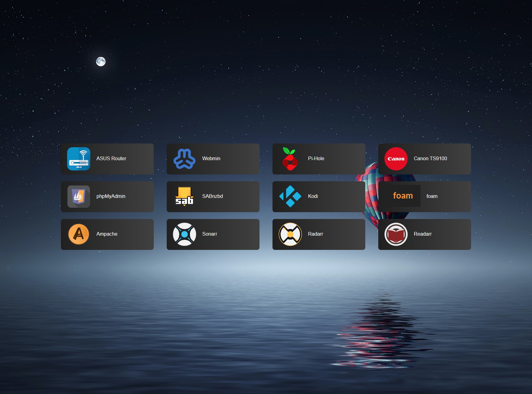Click the Sonarr label text

pos(210,234)
